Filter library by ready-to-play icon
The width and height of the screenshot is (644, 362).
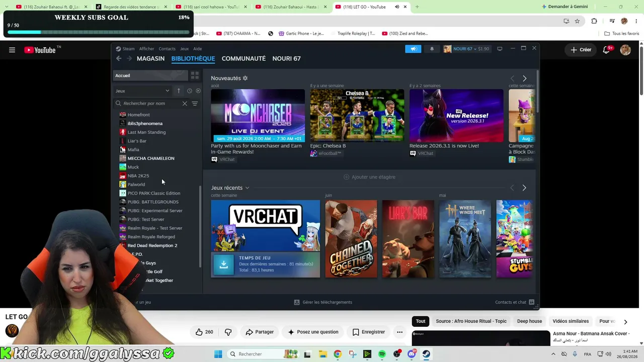[x=198, y=91]
